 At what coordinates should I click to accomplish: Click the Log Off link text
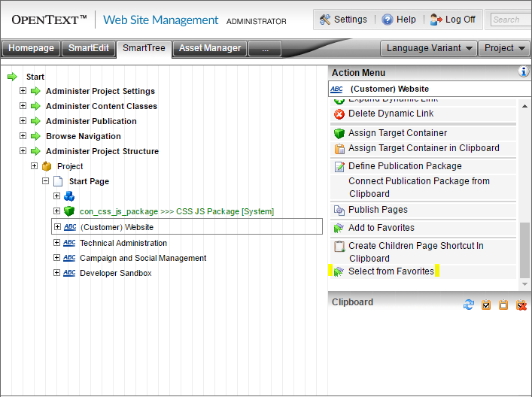tap(460, 20)
